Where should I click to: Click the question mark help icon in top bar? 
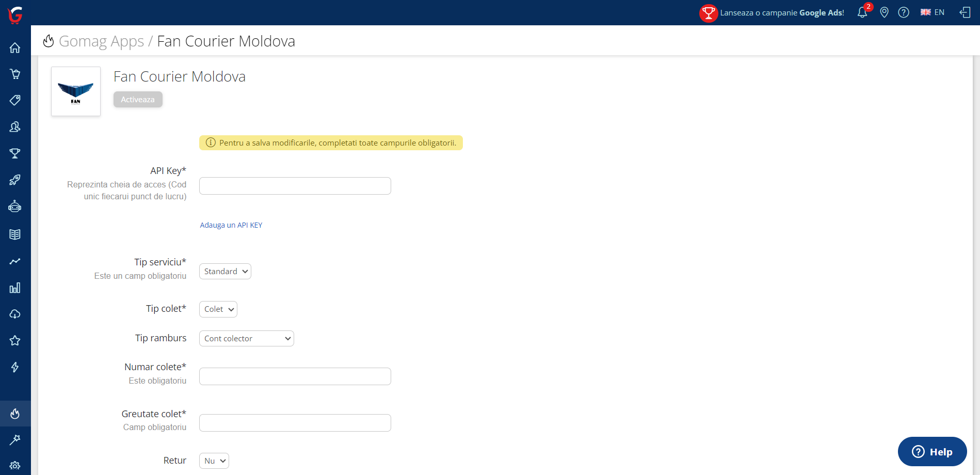pos(904,12)
